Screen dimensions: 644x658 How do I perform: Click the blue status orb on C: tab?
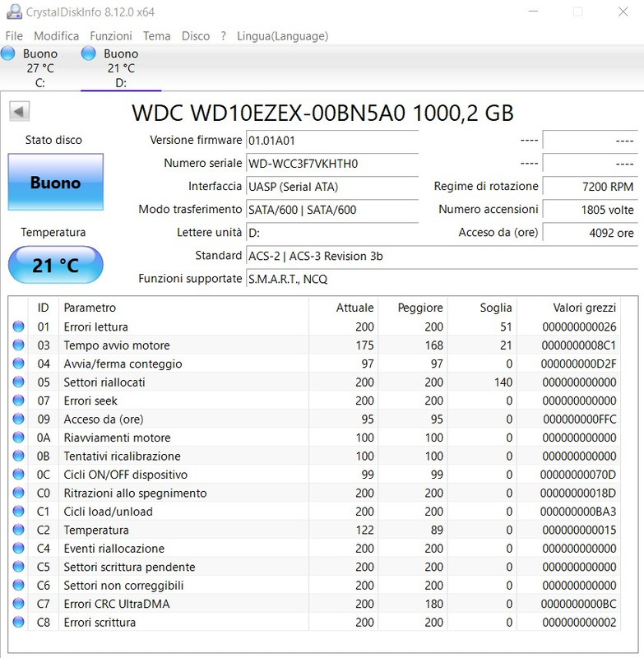(8, 53)
